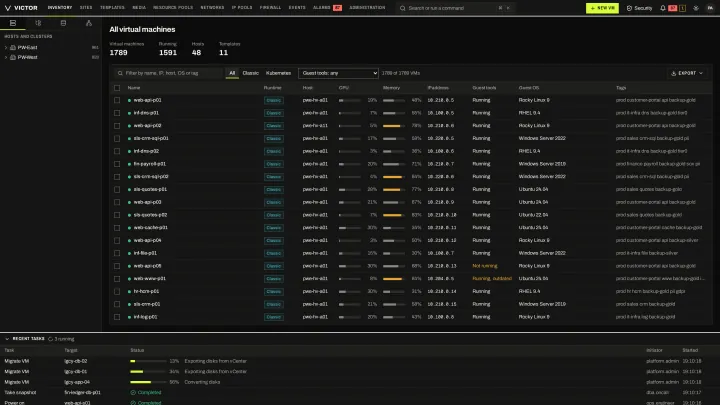Open the Guest tools filter dropdown
Viewport: 720px width, 405px height.
(338, 73)
